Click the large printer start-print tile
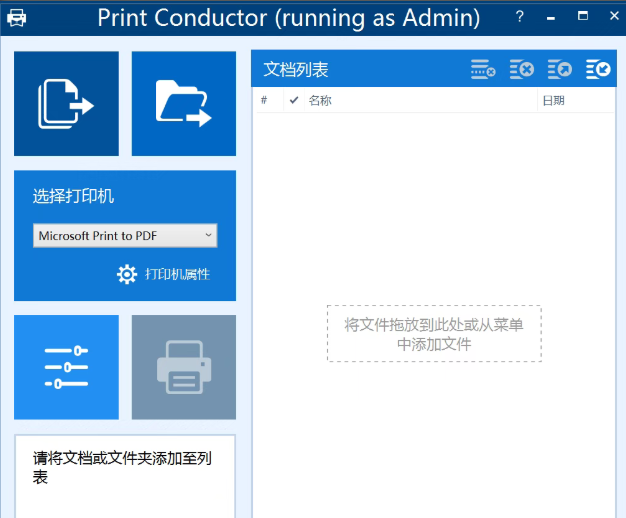626x518 pixels. [184, 367]
